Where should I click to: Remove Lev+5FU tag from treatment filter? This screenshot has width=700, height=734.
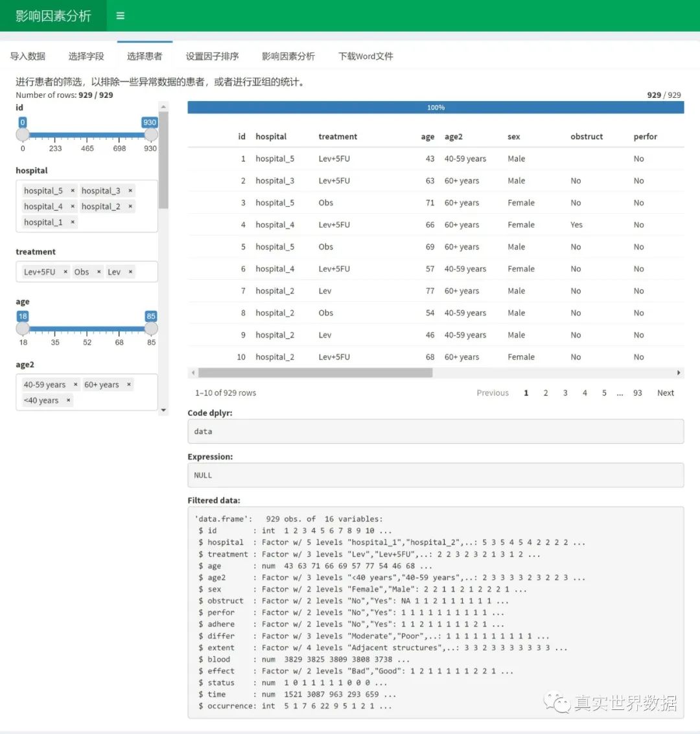coord(65,272)
